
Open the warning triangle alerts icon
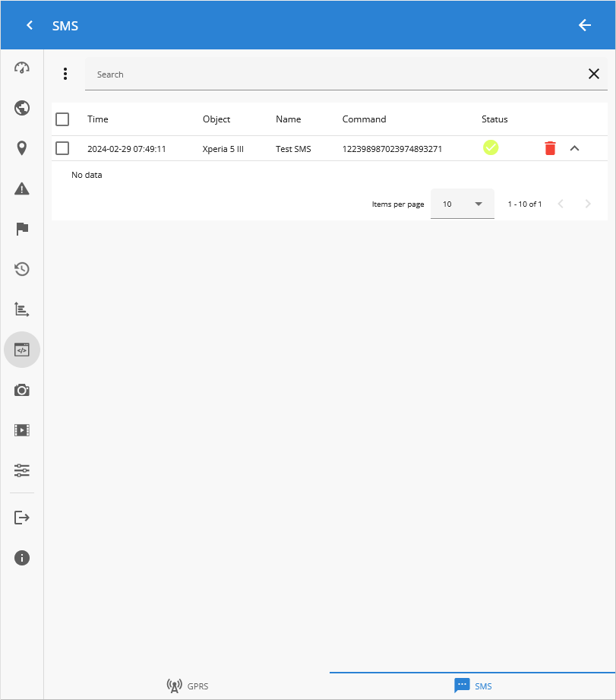[x=22, y=188]
